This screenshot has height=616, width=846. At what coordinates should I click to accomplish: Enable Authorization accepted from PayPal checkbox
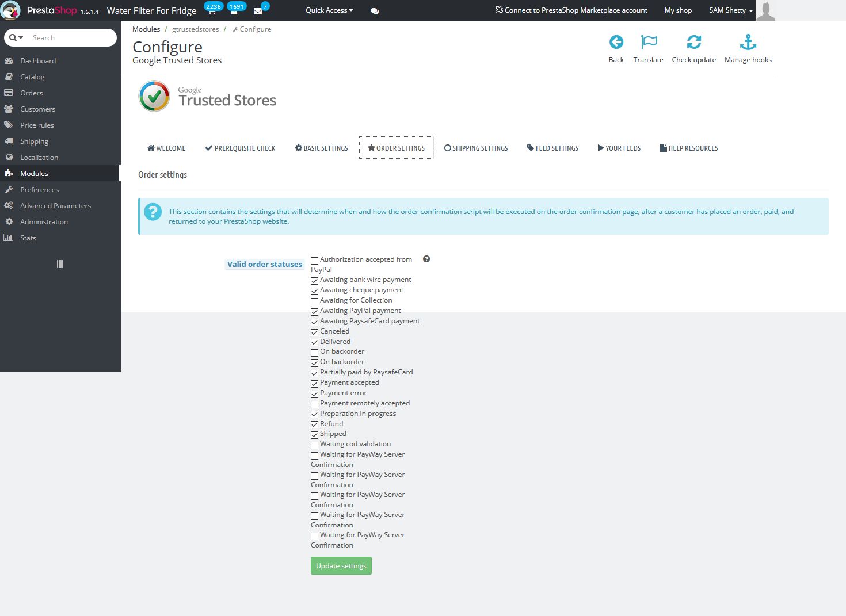point(315,261)
